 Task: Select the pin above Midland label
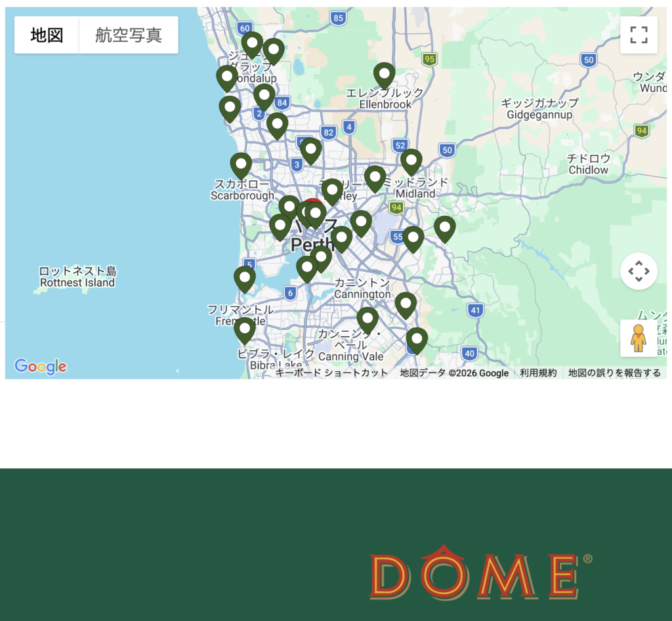coord(411,161)
